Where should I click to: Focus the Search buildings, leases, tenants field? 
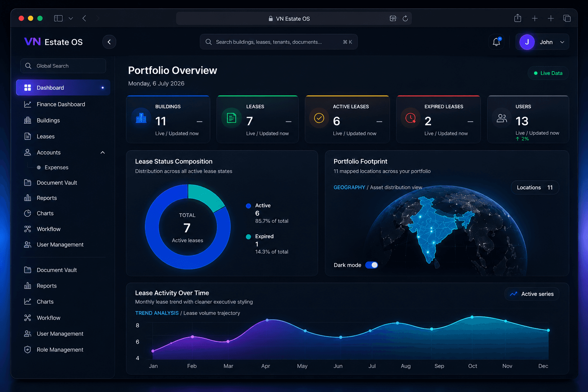click(279, 42)
